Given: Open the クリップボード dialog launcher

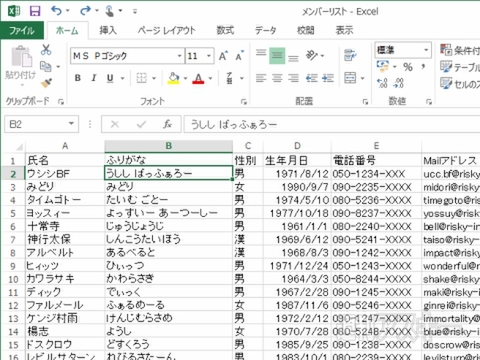Looking at the screenshot, I should coord(60,102).
